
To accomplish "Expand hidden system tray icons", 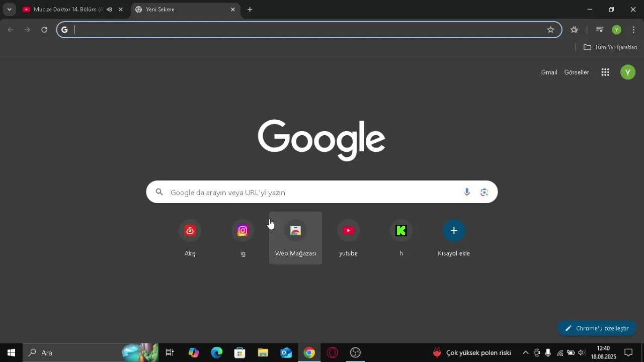I will point(525,353).
